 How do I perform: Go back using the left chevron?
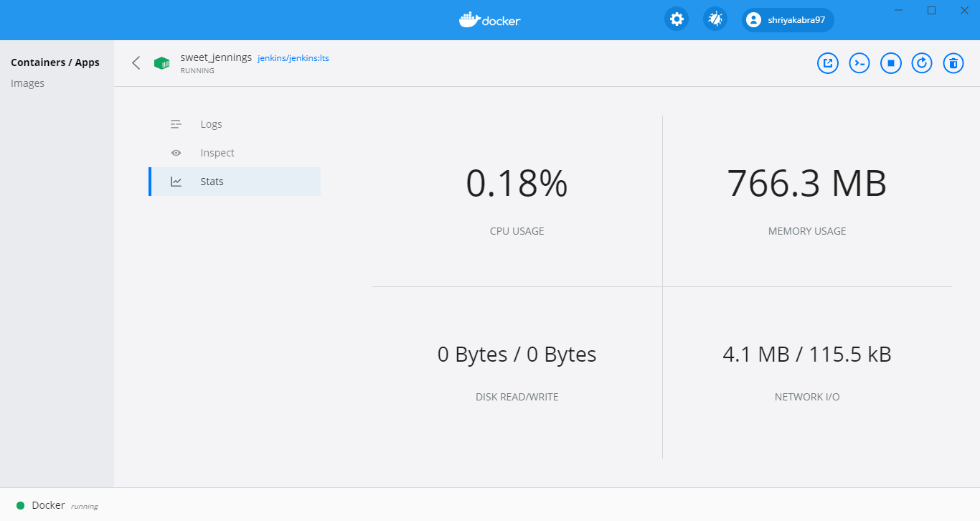coord(136,63)
